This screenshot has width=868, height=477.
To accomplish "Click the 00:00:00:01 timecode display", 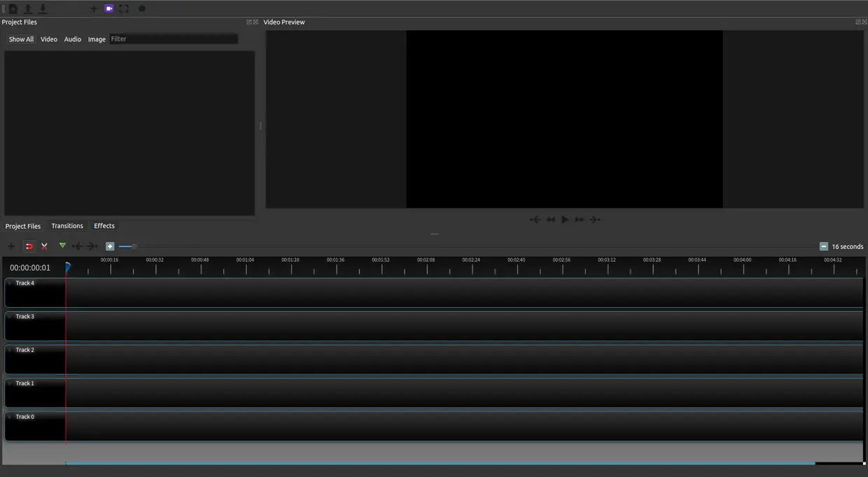I will tap(30, 268).
